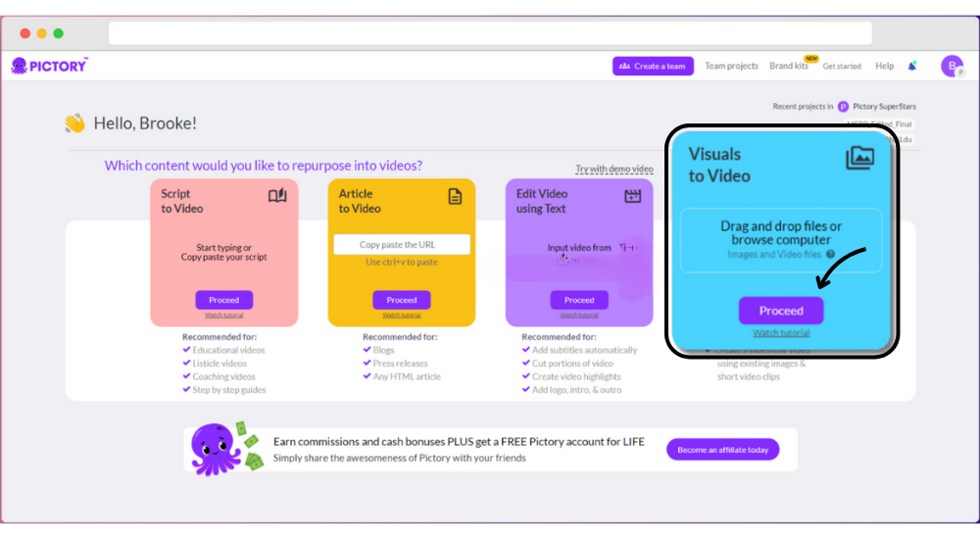Image resolution: width=980 pixels, height=539 pixels.
Task: Open the Help menu
Action: coord(884,66)
